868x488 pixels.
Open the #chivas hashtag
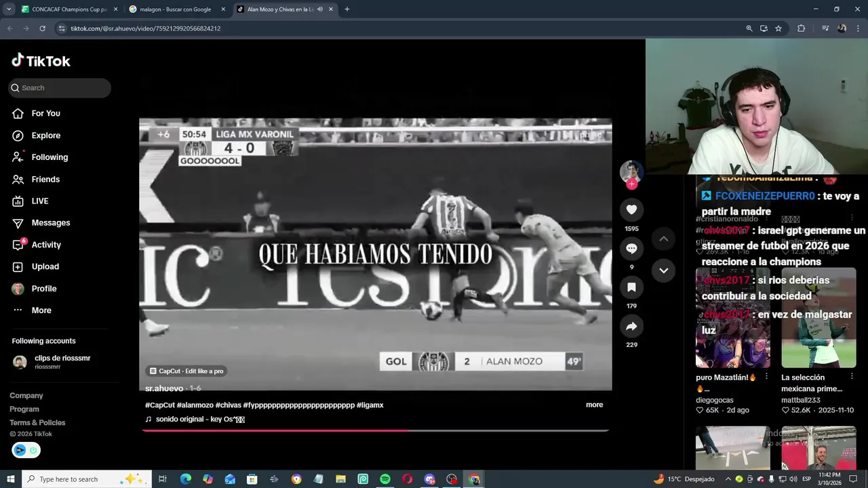pos(228,405)
